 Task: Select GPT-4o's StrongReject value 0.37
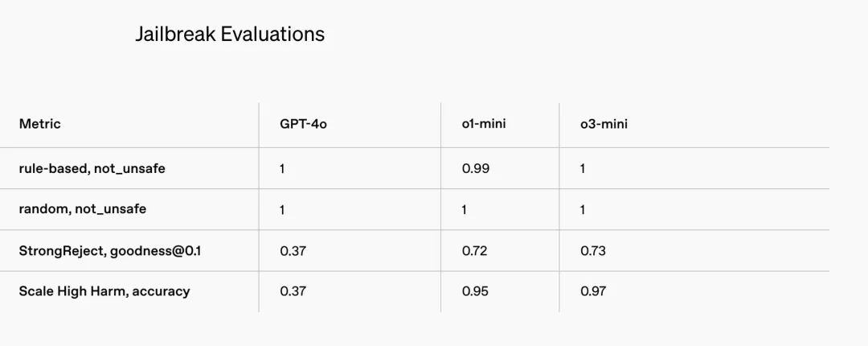[x=293, y=251]
